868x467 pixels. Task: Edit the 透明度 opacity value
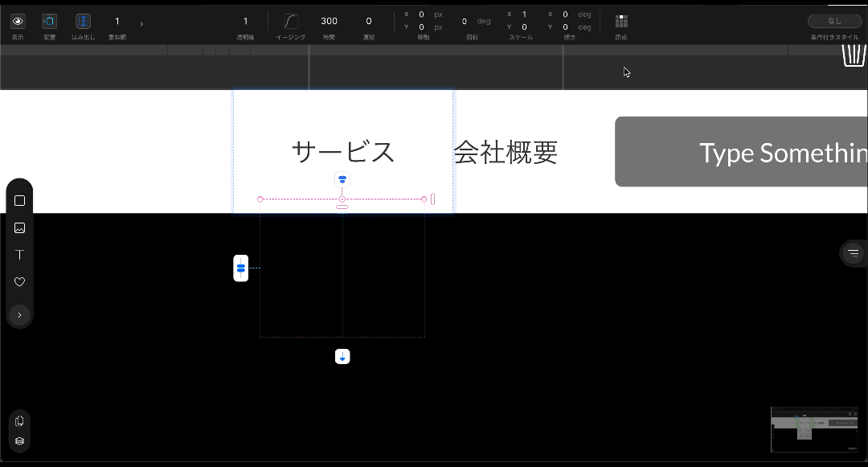[245, 21]
